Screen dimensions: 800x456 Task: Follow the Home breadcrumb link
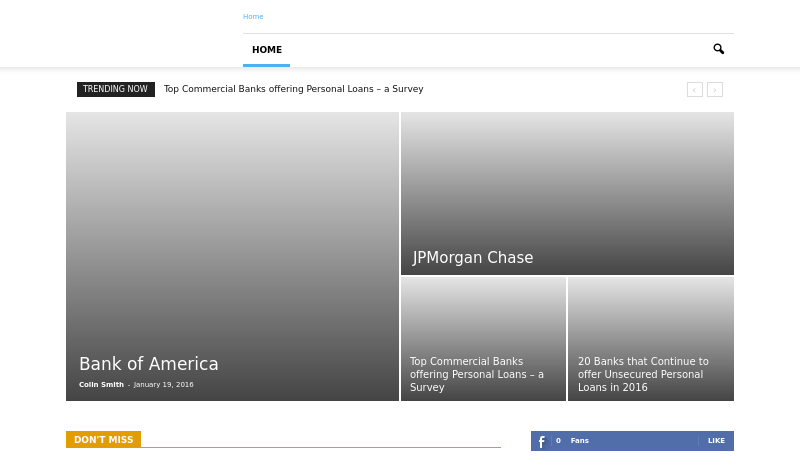[253, 16]
